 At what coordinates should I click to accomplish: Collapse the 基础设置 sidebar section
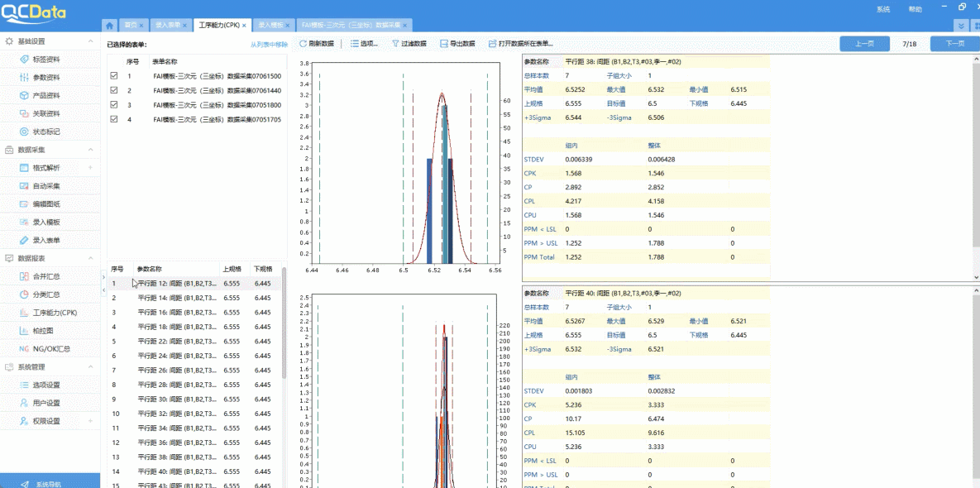(91, 41)
